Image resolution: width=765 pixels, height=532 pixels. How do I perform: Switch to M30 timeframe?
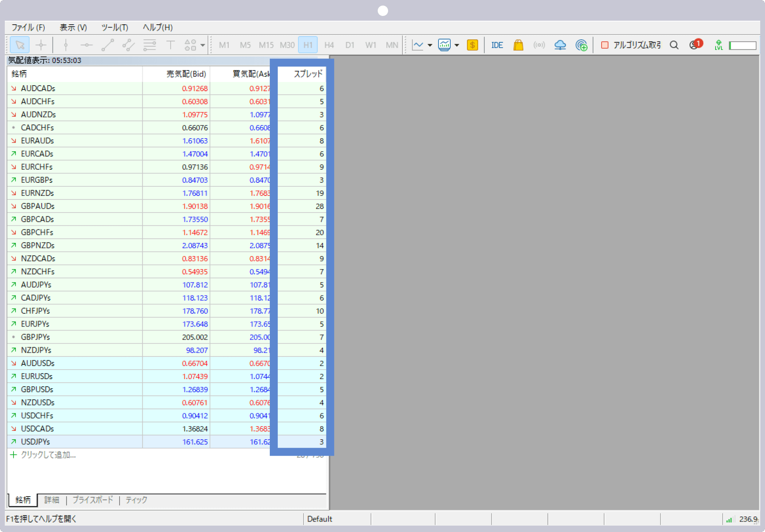coord(287,45)
